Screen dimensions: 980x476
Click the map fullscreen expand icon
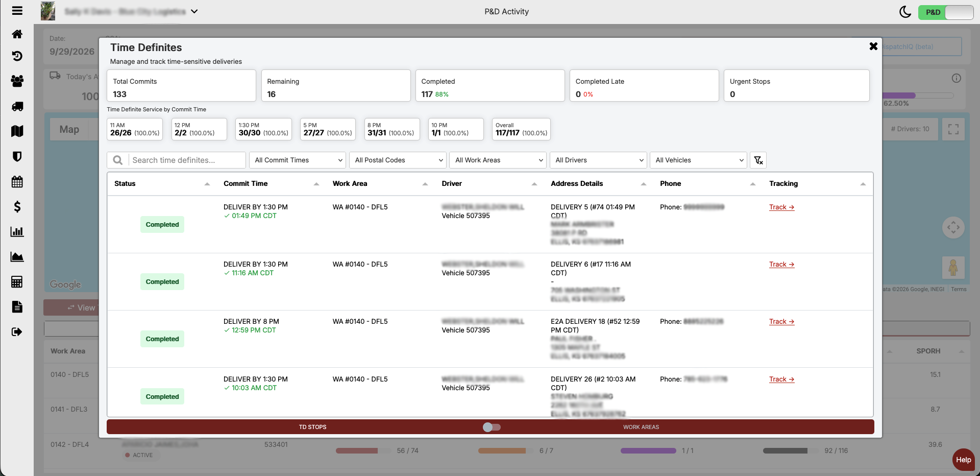click(953, 129)
